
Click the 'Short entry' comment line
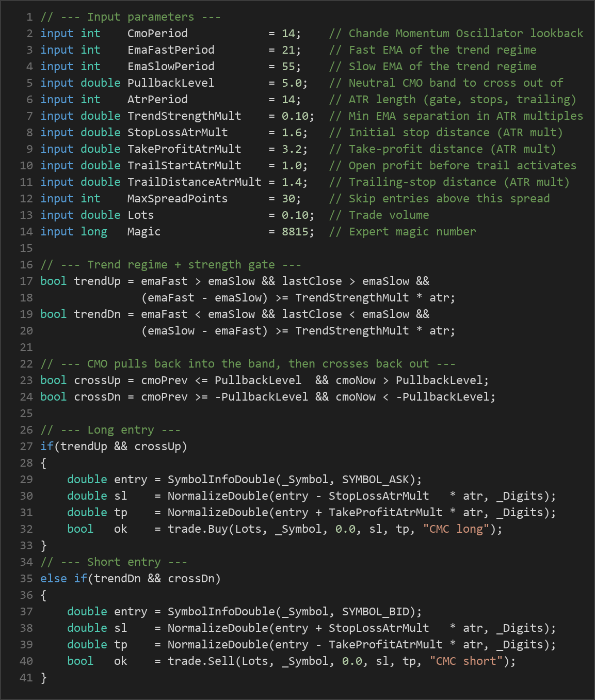114,562
